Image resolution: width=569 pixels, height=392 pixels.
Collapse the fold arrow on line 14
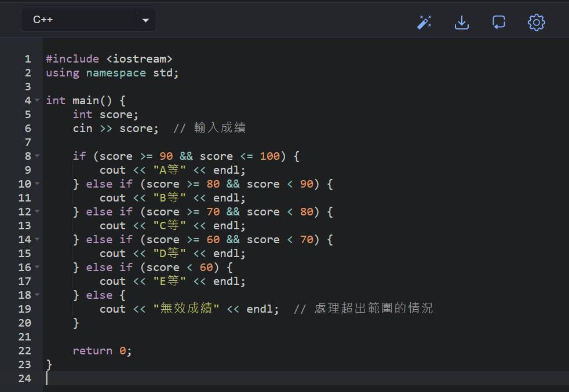(37, 239)
